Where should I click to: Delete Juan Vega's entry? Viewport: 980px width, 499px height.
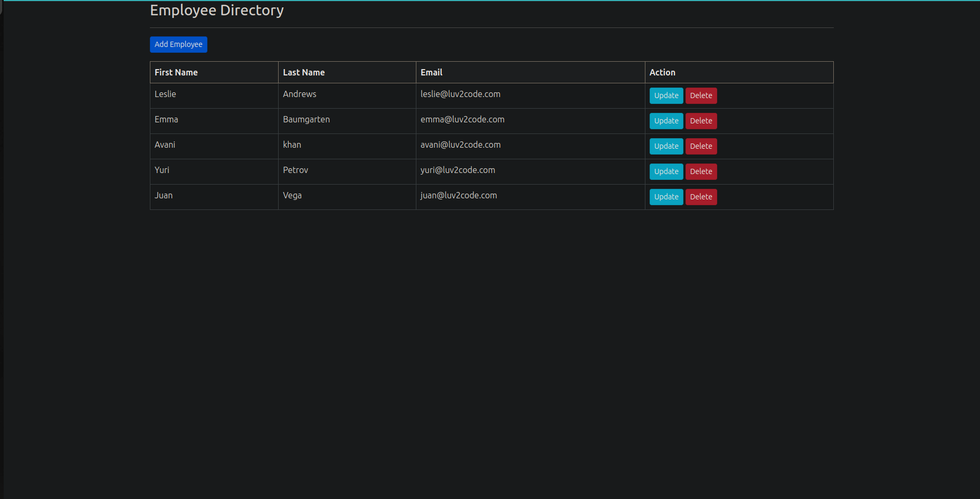pyautogui.click(x=701, y=197)
